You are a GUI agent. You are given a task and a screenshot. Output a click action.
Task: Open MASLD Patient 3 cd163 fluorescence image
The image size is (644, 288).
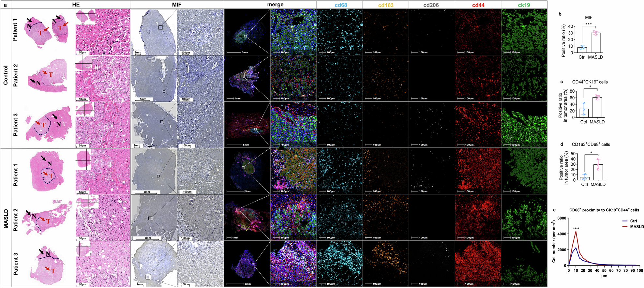click(386, 264)
